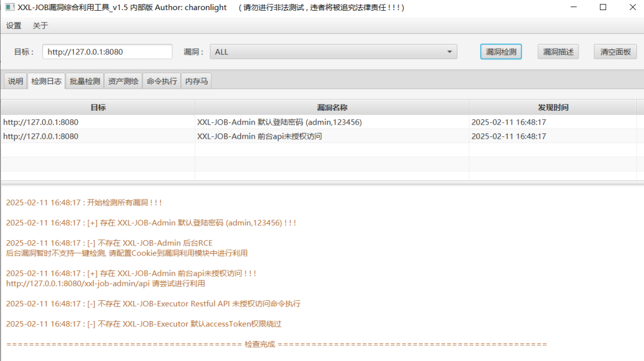Image resolution: width=644 pixels, height=361 pixels.
Task: Click the 漏洞描述 button
Action: coord(558,52)
